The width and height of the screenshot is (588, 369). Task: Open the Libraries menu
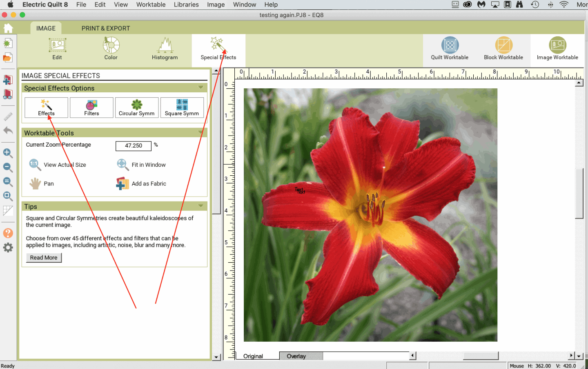(x=186, y=4)
